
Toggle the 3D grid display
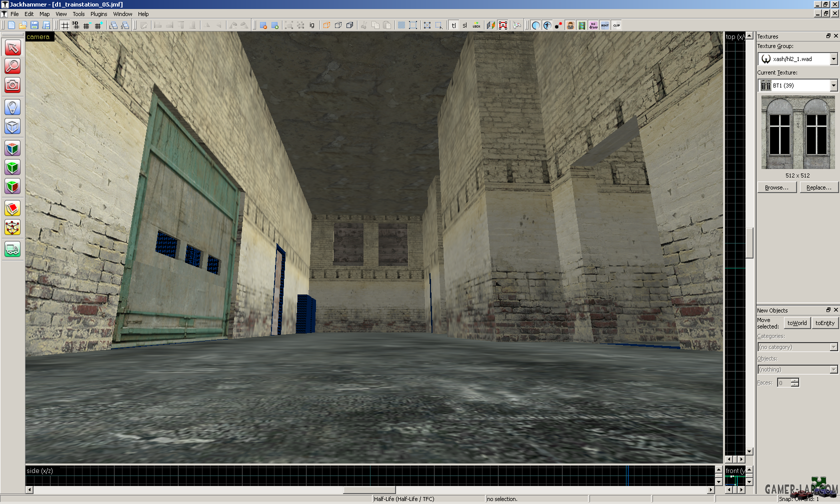pyautogui.click(x=75, y=25)
